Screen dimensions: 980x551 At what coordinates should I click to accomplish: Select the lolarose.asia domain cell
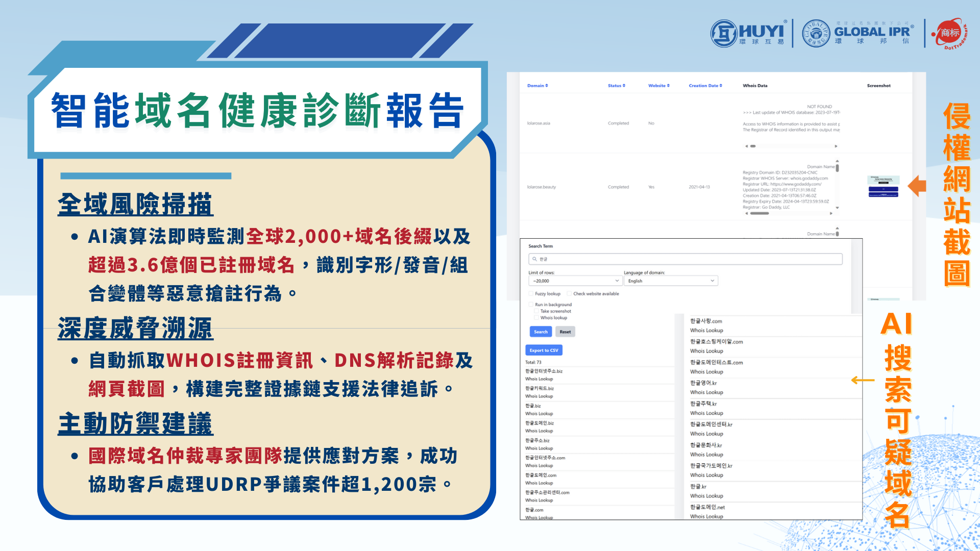(538, 123)
